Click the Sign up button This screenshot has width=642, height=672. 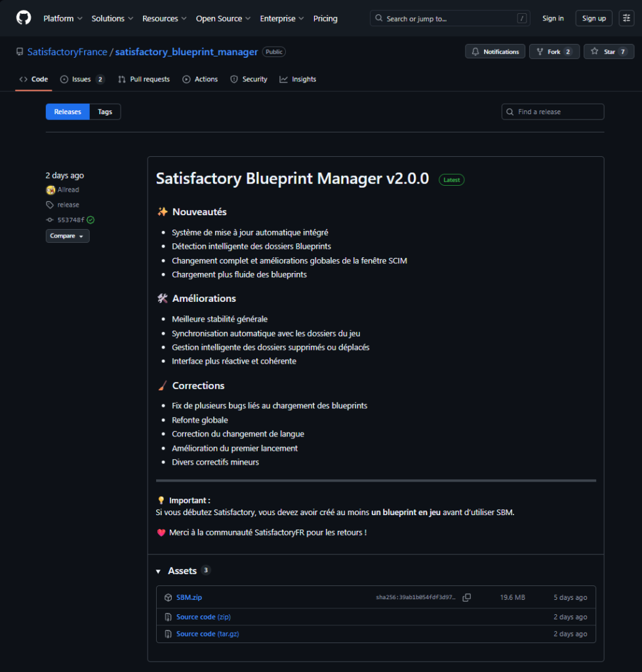click(593, 18)
